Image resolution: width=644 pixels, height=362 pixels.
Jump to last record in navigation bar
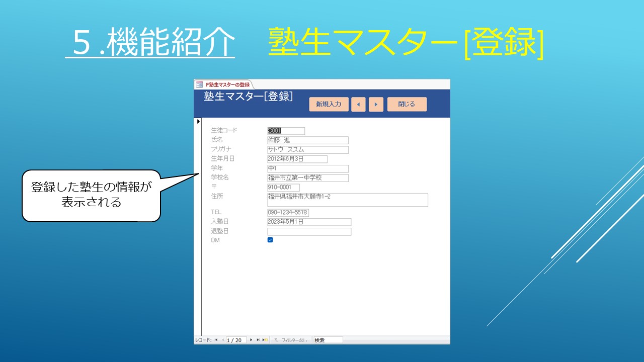pyautogui.click(x=258, y=340)
